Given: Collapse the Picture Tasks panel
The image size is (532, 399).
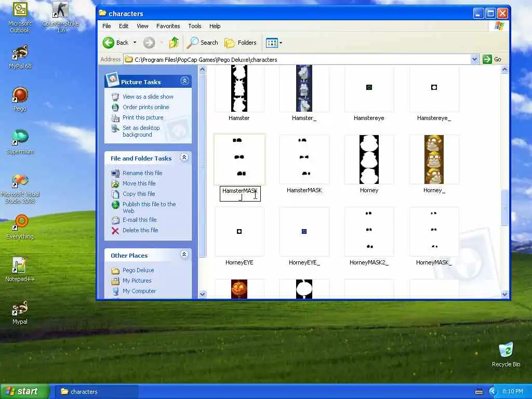Looking at the screenshot, I should 184,81.
